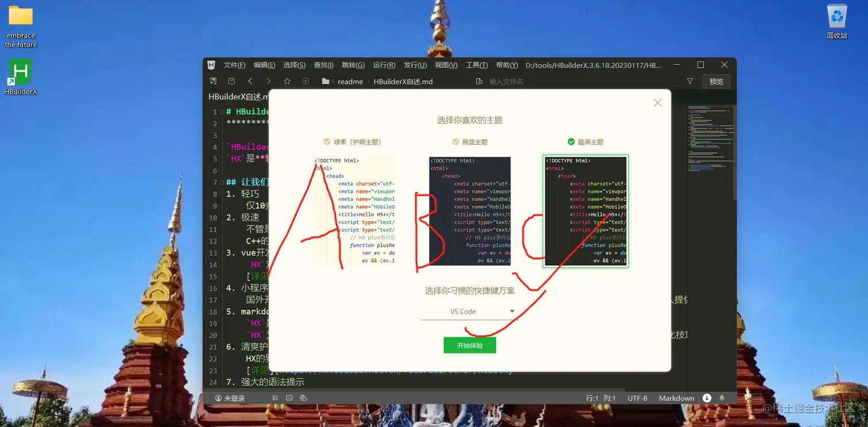Open the 文件(F) menu
This screenshot has width=868, height=427.
tap(235, 65)
